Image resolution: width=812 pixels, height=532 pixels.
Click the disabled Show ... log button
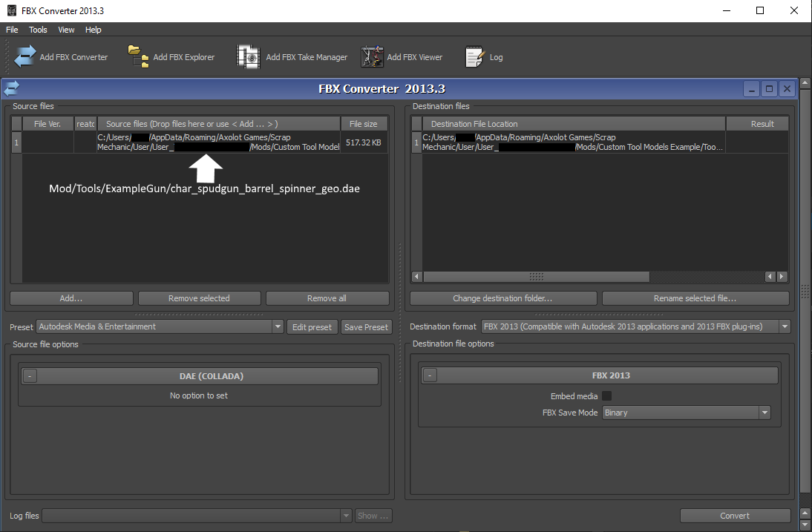pyautogui.click(x=373, y=516)
